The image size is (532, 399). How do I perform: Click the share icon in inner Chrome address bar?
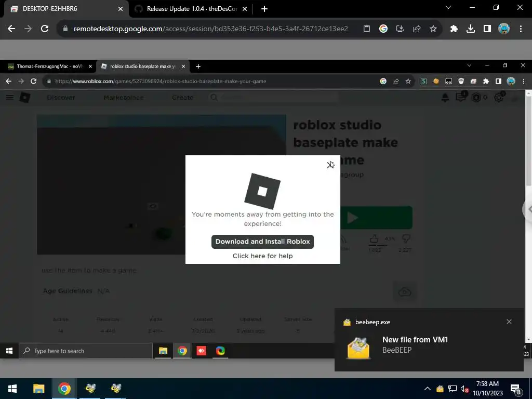(x=395, y=81)
